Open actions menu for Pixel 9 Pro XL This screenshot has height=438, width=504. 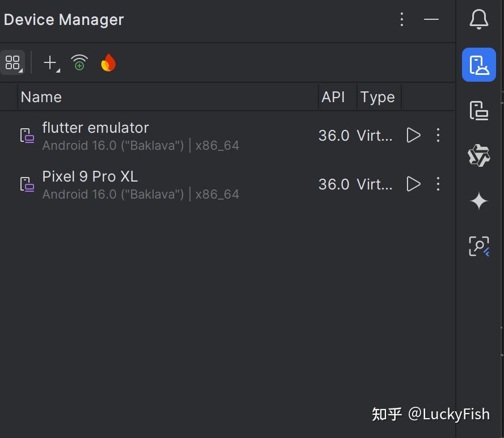[x=438, y=184]
